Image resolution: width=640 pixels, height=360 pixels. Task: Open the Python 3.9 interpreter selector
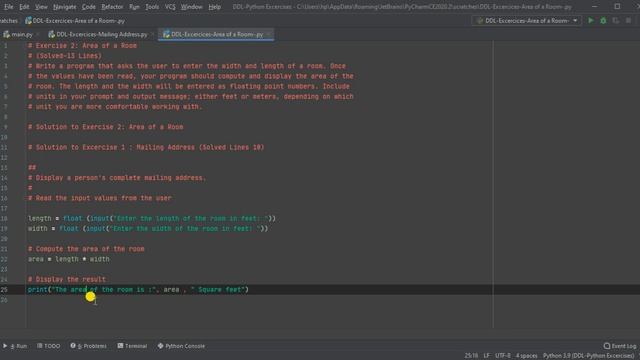[589, 356]
